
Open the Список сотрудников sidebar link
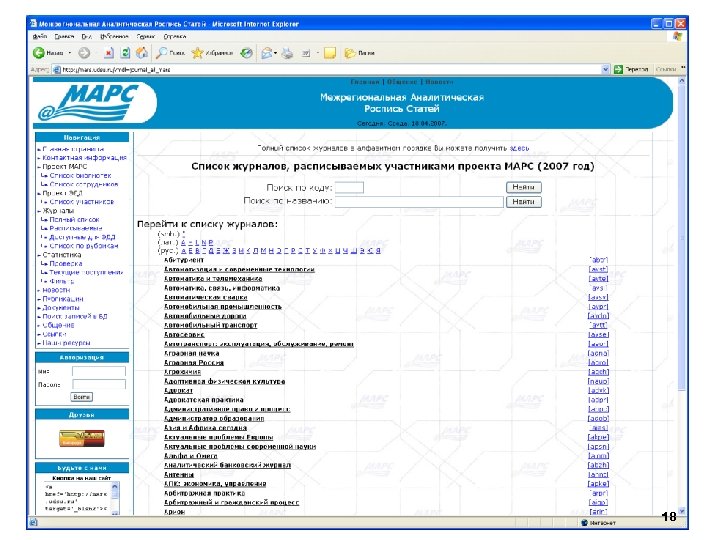pyautogui.click(x=84, y=184)
